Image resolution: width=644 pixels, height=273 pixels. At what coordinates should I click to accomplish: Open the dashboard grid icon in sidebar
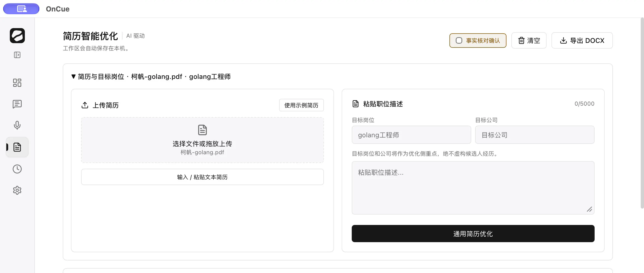(x=17, y=83)
